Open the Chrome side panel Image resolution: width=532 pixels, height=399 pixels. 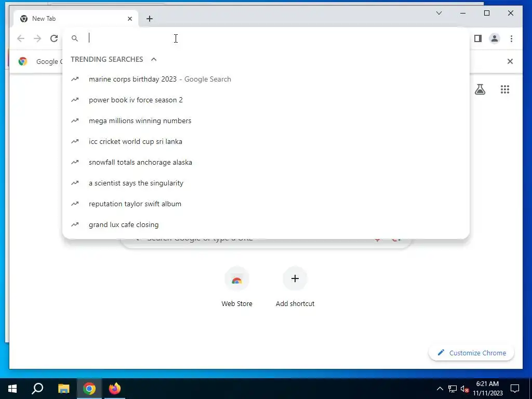(478, 38)
